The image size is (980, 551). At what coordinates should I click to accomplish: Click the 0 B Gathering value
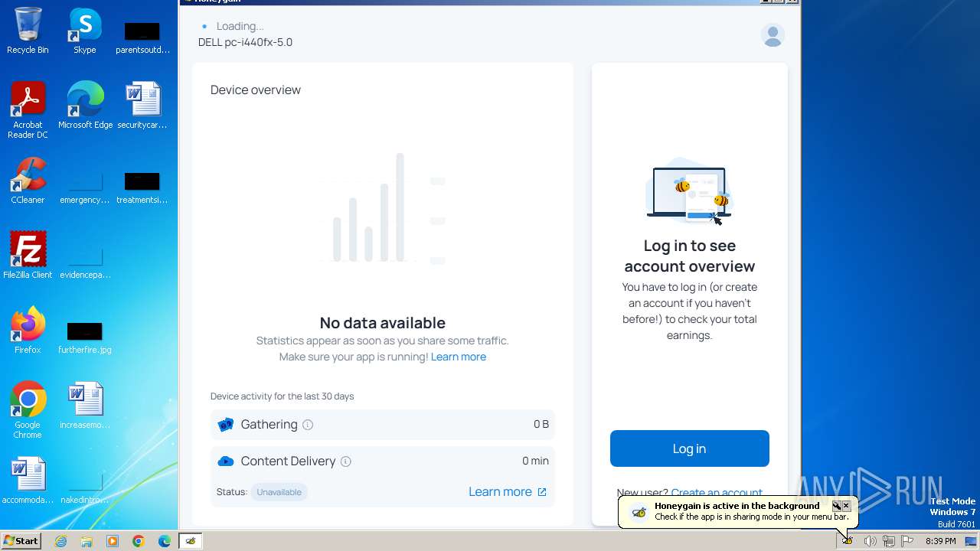541,424
